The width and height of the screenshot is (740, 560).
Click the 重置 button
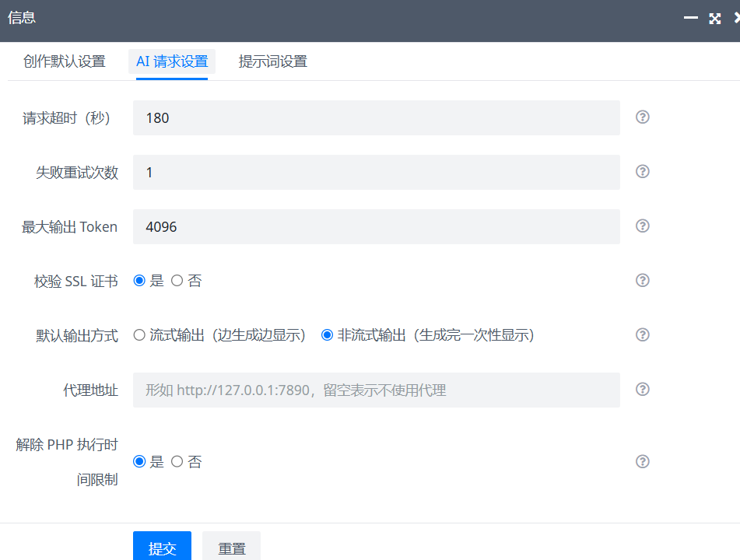pyautogui.click(x=231, y=548)
